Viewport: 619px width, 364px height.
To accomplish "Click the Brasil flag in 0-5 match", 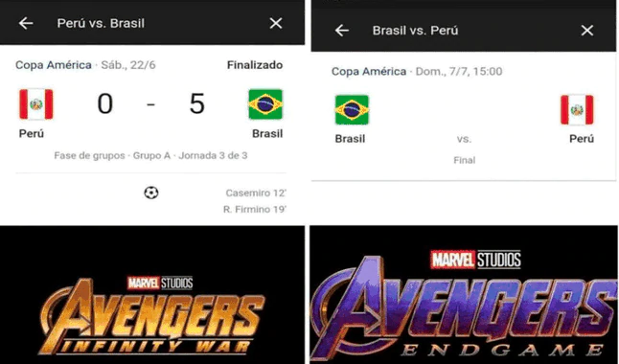I will coord(265,104).
